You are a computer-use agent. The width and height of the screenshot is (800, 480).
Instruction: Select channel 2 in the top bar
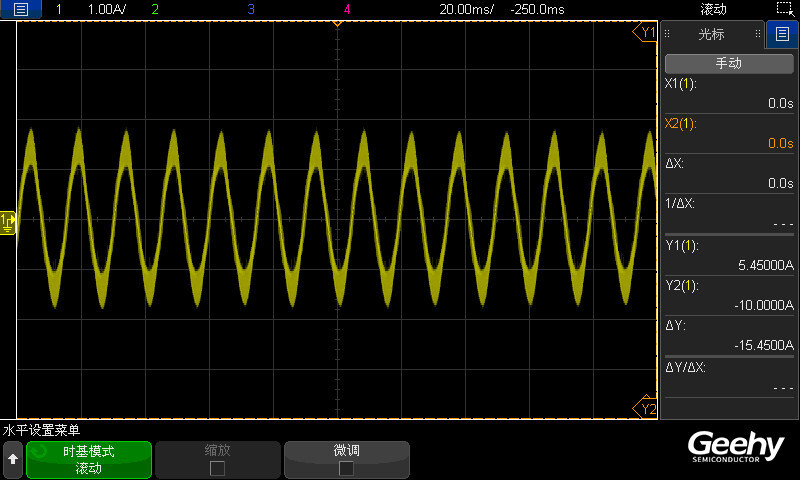[154, 9]
